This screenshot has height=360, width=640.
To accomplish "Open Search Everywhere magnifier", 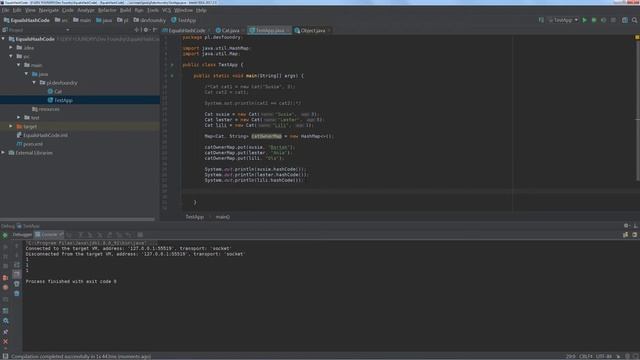I will [634, 20].
